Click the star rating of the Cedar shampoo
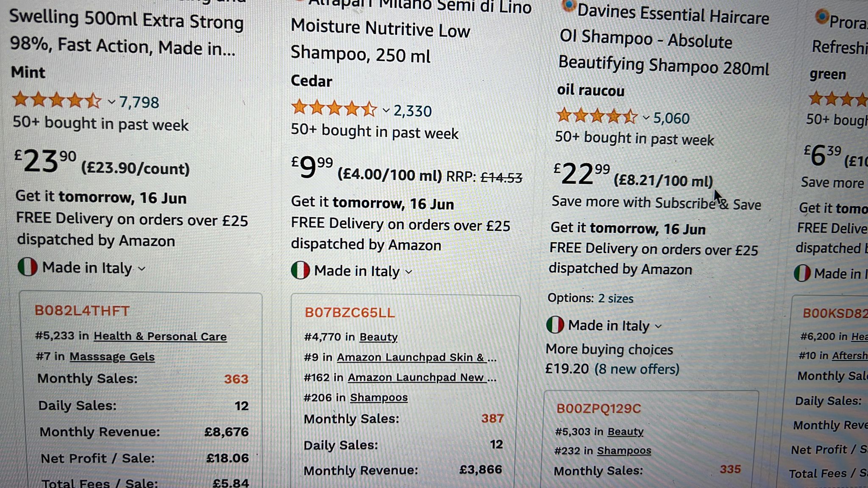 tap(334, 108)
